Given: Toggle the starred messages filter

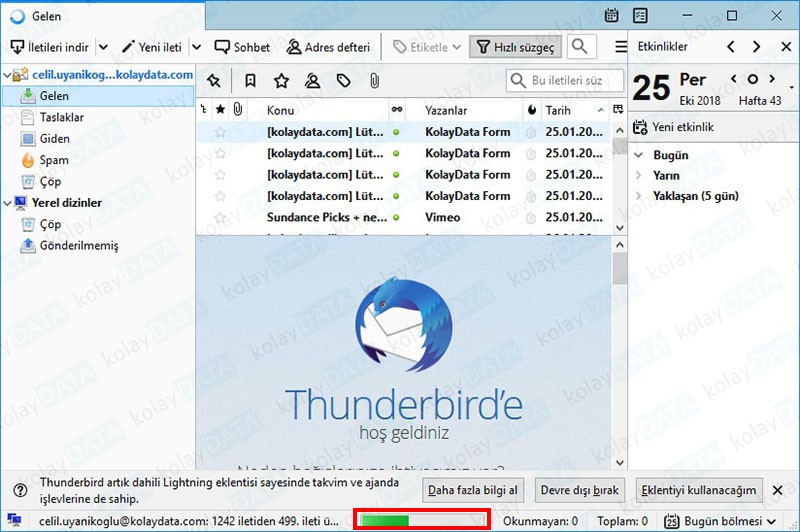Looking at the screenshot, I should (x=281, y=81).
